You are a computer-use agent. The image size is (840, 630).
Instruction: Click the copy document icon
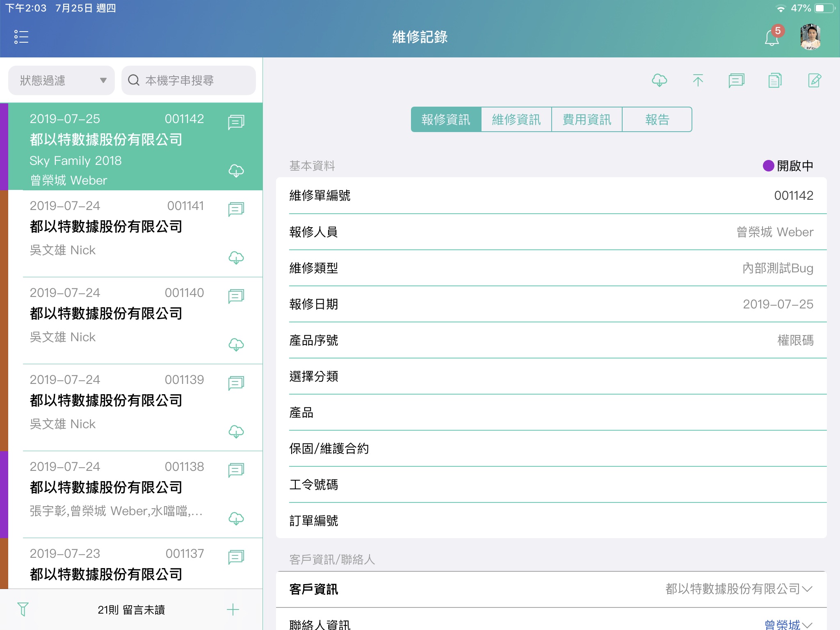pyautogui.click(x=775, y=80)
